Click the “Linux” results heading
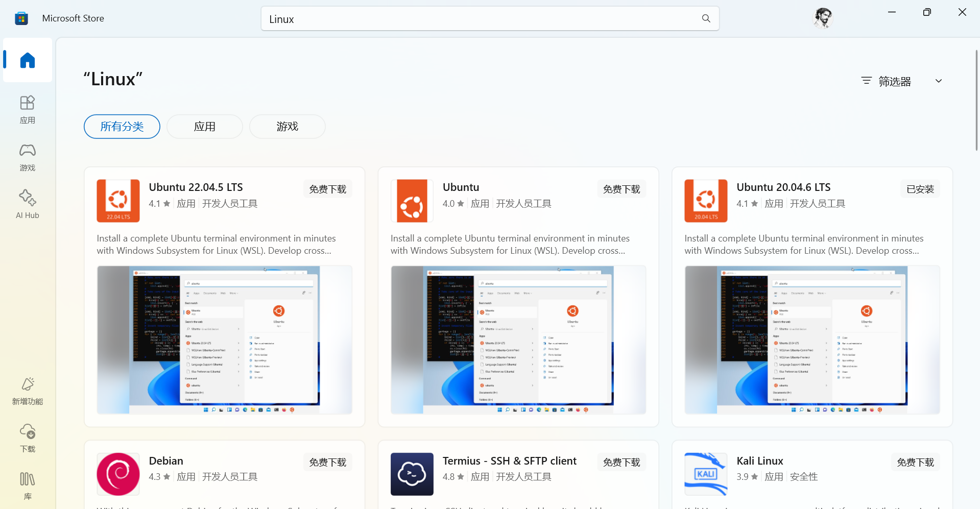This screenshot has height=509, width=980. click(x=113, y=79)
